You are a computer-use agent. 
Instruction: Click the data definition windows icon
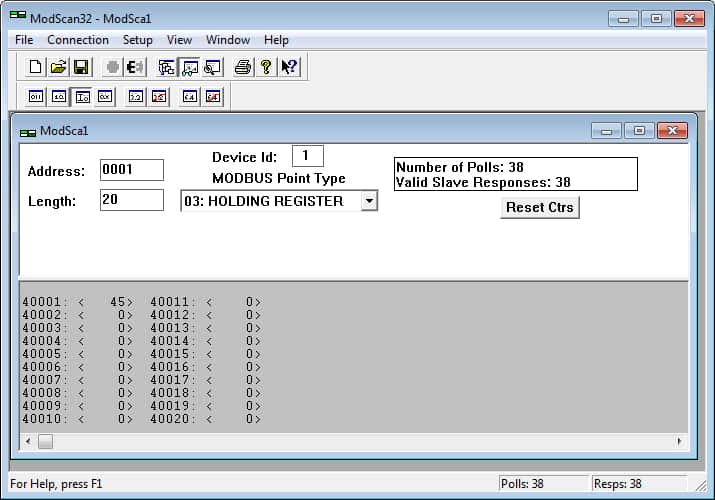(x=166, y=67)
